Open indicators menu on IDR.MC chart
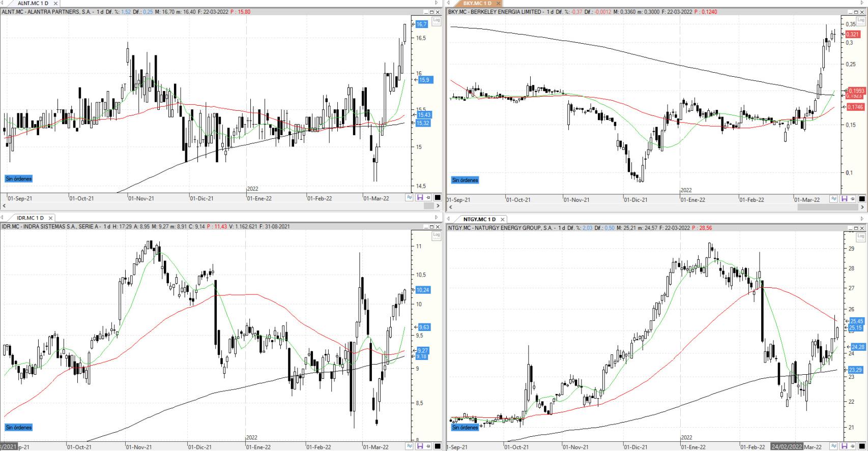868x451 pixels. coord(410,446)
